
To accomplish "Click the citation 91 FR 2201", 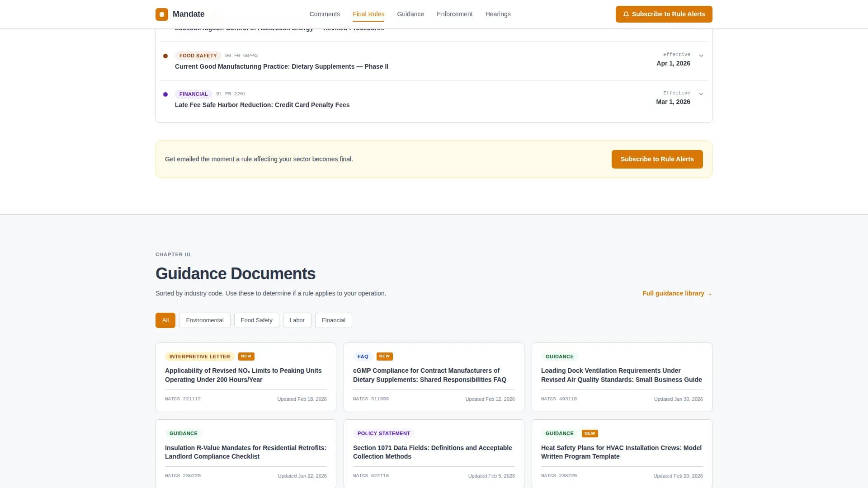I will click(x=231, y=94).
